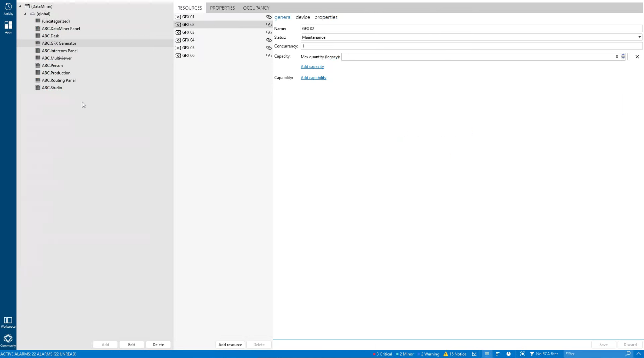Decrease Max quantity with the down spinner
This screenshot has width=644, height=358.
(623, 58)
